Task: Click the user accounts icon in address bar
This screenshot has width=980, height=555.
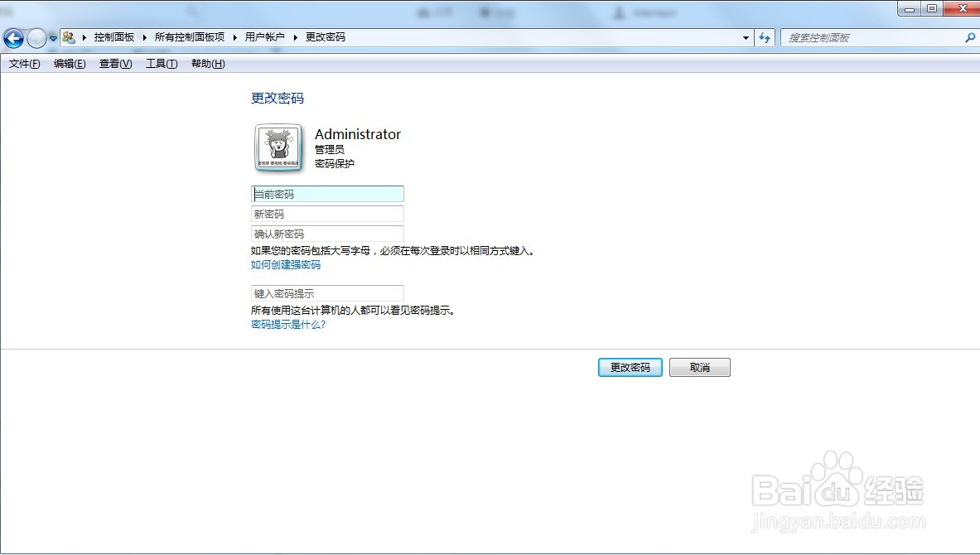Action: [69, 37]
